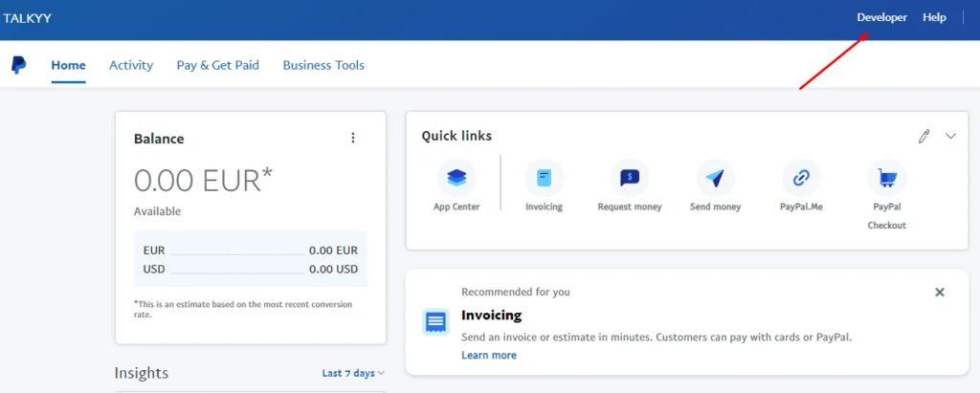Edit quick links with pencil icon
This screenshot has height=393, width=980.
pos(924,136)
